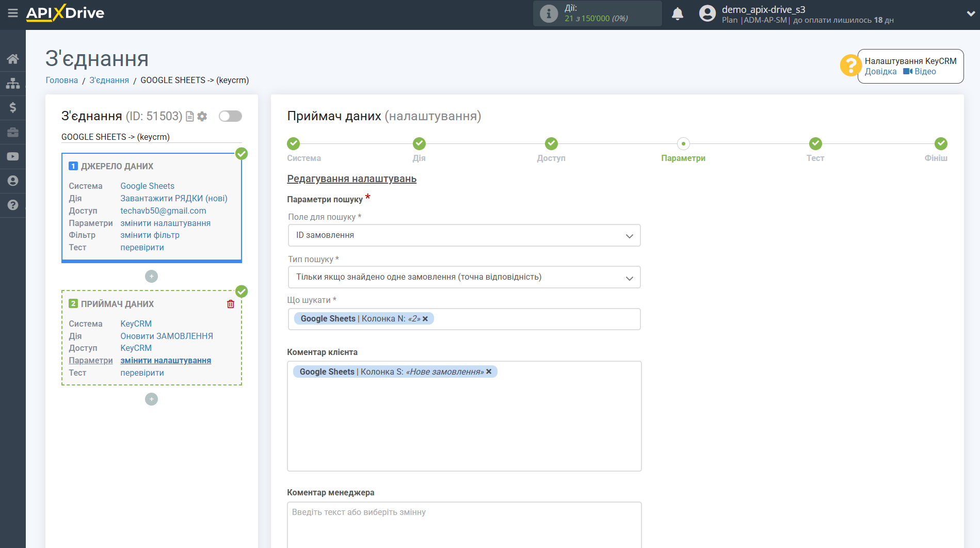
Task: Open Оновити ЗАМОВЛЕННЯ action link
Action: [167, 336]
